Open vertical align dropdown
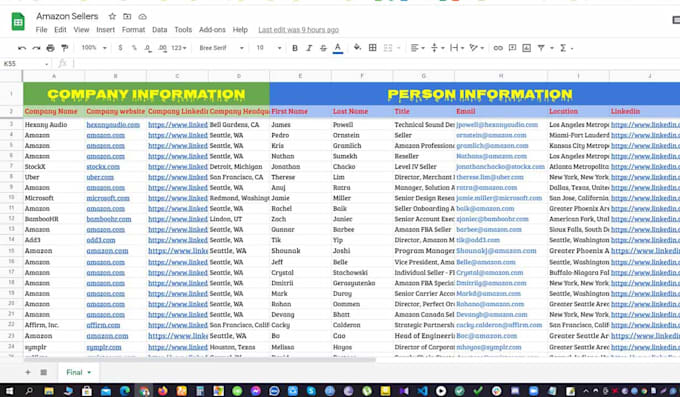Screen dimensions: 680x397 pos(437,48)
